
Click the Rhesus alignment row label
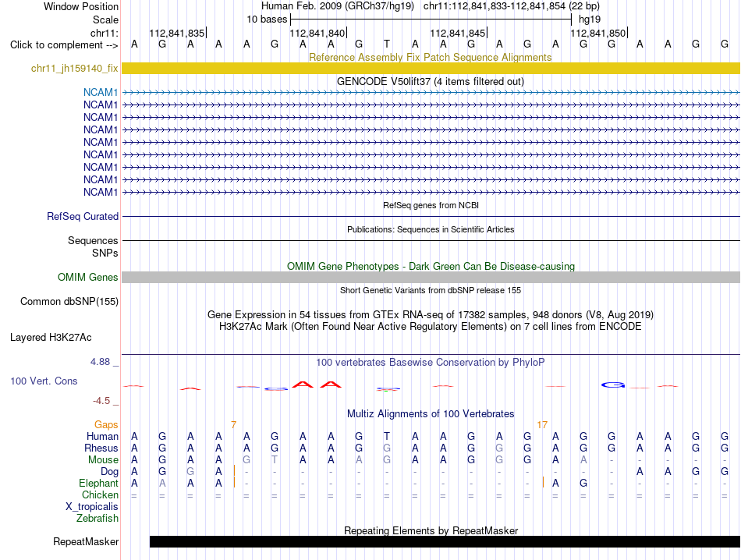[x=101, y=448]
